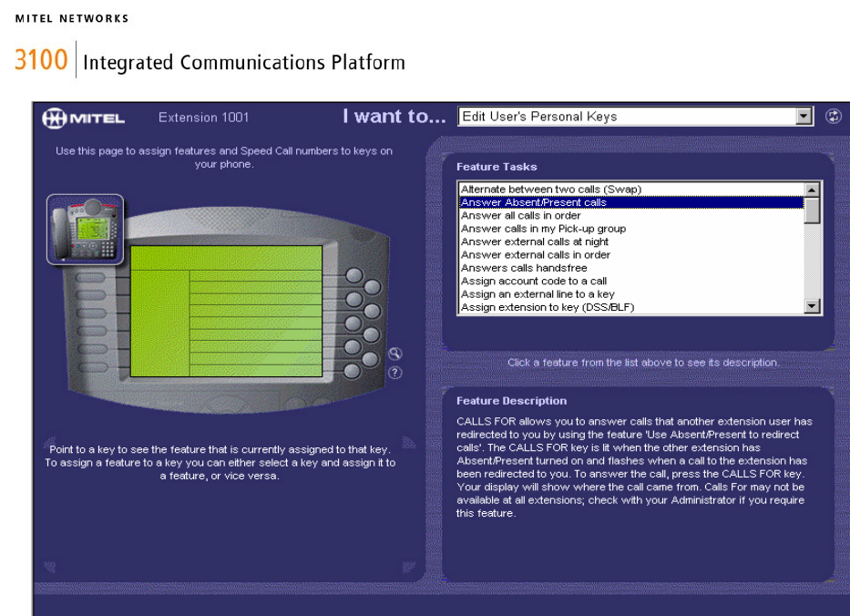This screenshot has width=850, height=616.
Task: Click the topmost round key on phone's right
Action: pyautogui.click(x=354, y=275)
